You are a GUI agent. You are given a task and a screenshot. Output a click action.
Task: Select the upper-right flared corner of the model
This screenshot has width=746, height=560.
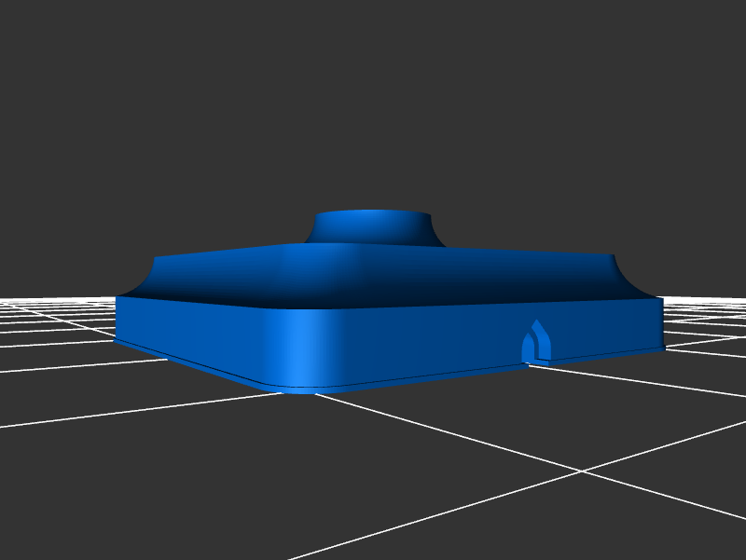point(627,276)
